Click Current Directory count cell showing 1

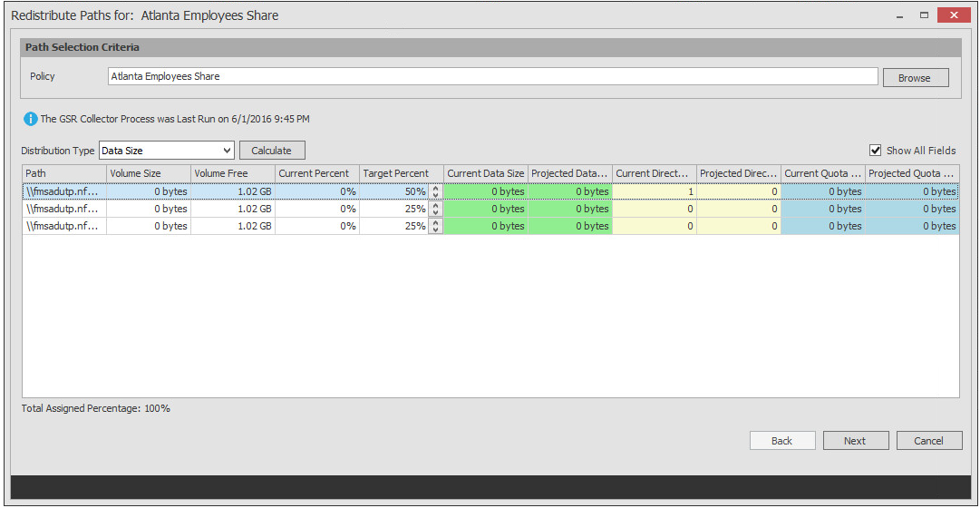point(655,191)
